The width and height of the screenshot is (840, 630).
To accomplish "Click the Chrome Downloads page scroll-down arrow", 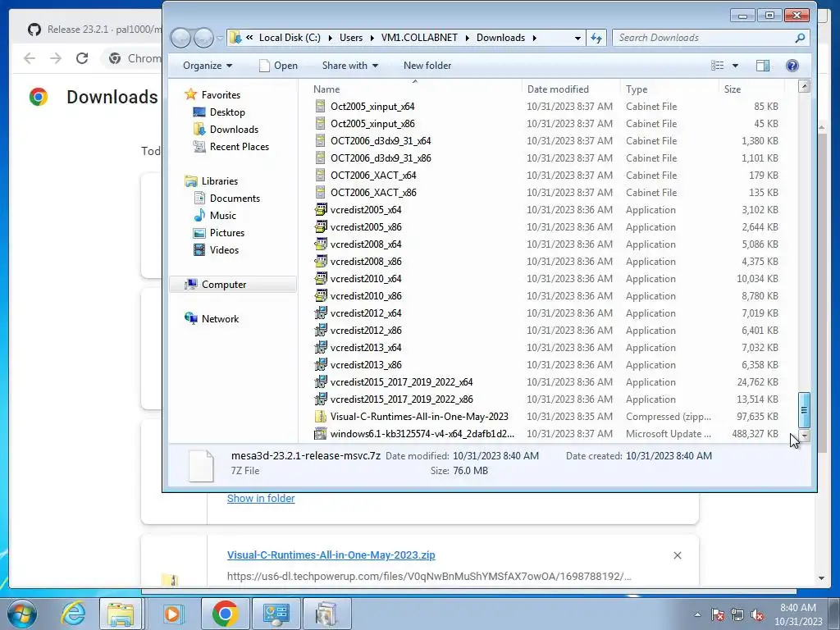I will pos(822,578).
